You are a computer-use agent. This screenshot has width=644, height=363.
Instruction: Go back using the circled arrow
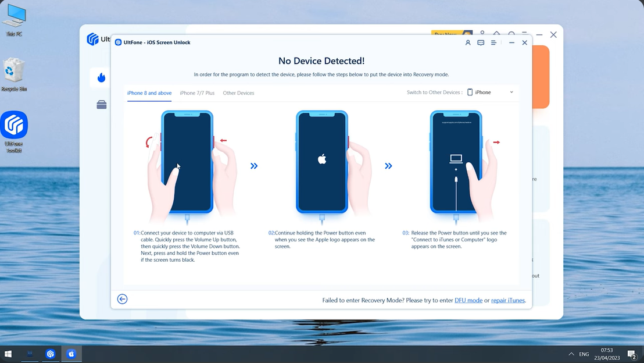pos(122,299)
